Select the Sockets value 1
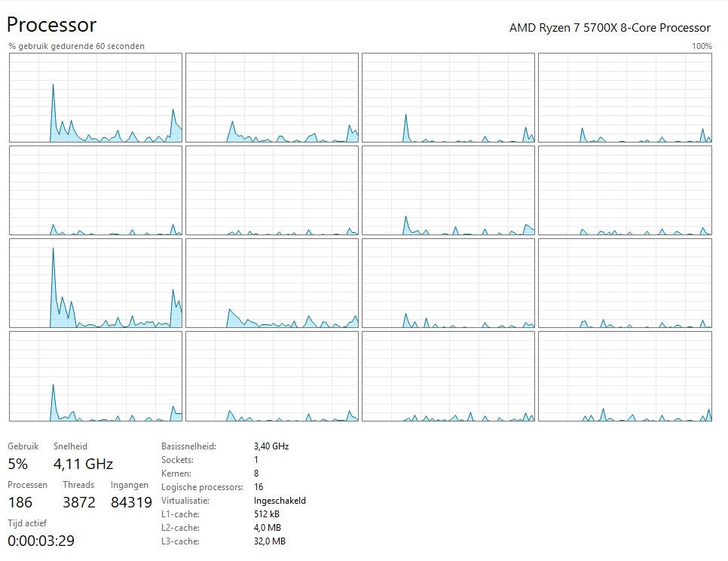 [x=255, y=460]
